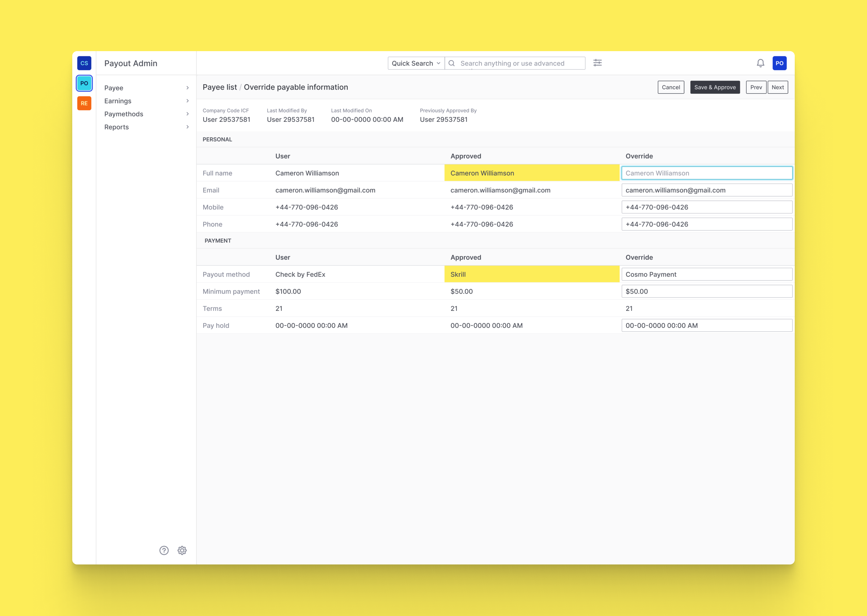Open the CS workspace icon
This screenshot has height=616, width=867.
point(84,63)
